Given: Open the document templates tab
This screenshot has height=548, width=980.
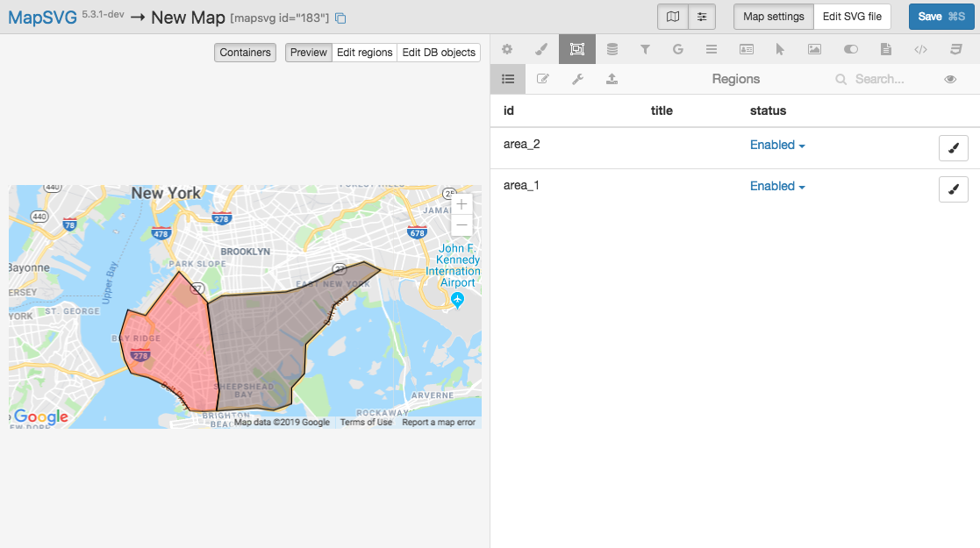Looking at the screenshot, I should pyautogui.click(x=885, y=49).
